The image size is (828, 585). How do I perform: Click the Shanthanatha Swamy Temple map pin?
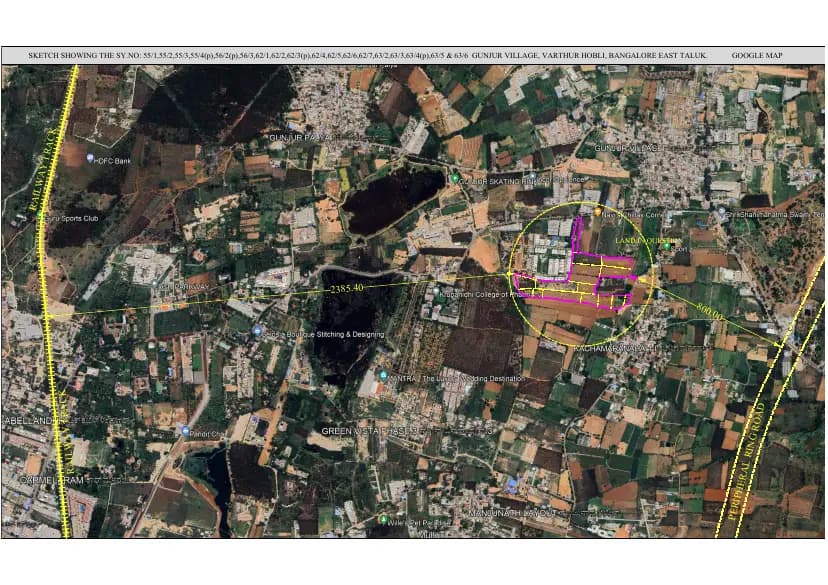pos(721,212)
